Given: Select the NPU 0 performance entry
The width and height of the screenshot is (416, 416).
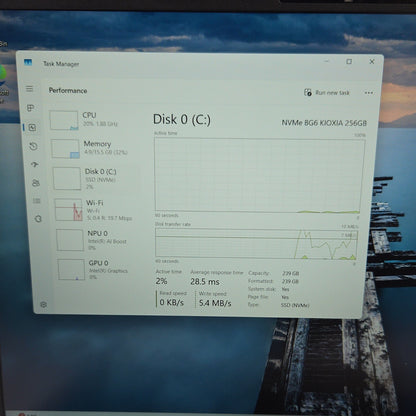Looking at the screenshot, I should (97, 240).
